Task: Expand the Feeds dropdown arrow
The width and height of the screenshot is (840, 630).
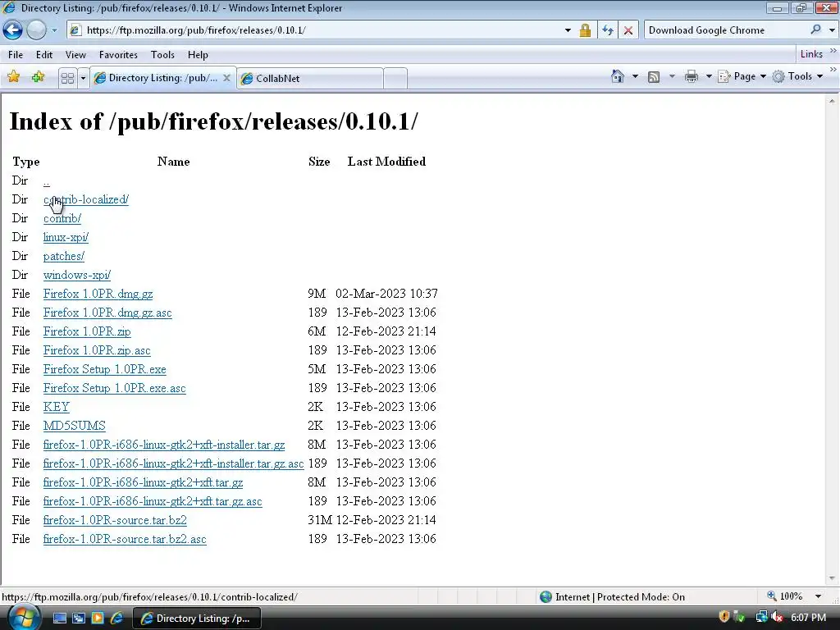Action: tap(672, 76)
